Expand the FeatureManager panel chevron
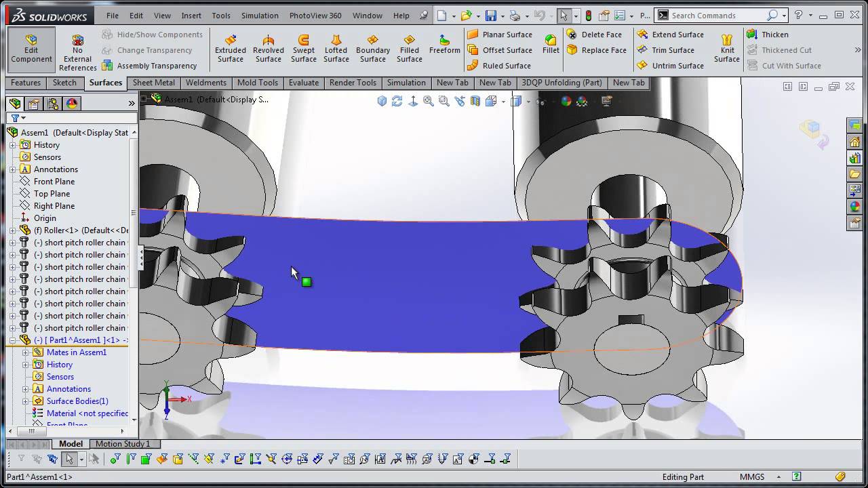This screenshot has width=868, height=488. click(132, 104)
